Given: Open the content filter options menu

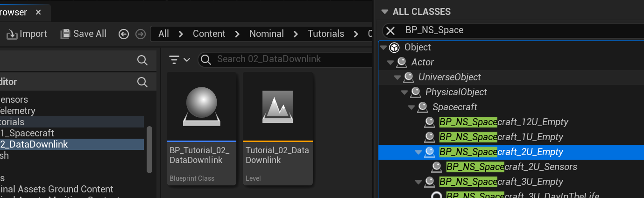Looking at the screenshot, I should (179, 59).
